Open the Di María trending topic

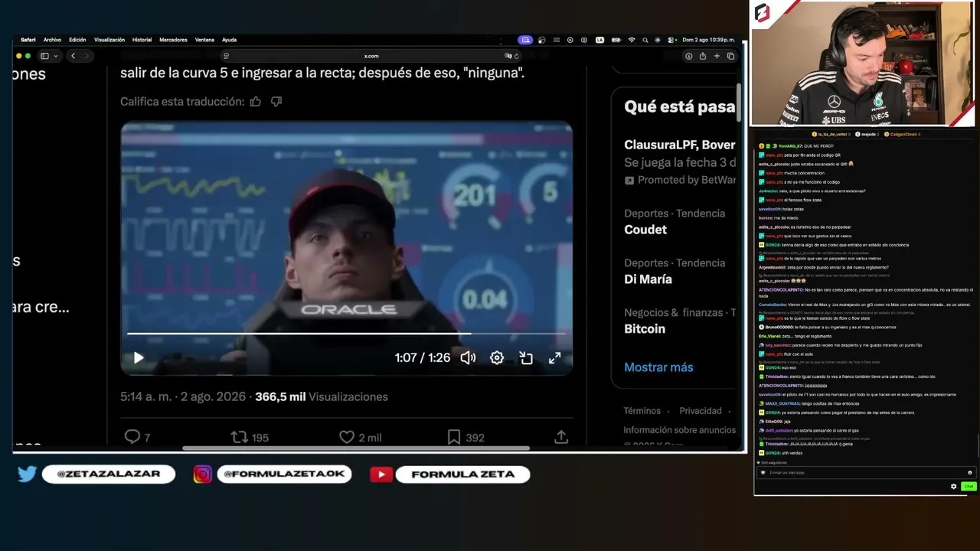(648, 279)
